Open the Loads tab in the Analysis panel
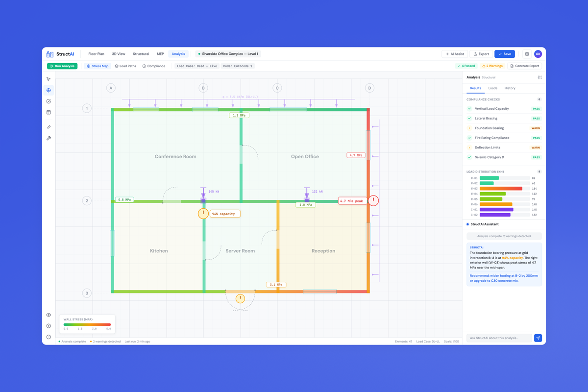This screenshot has width=588, height=392. pyautogui.click(x=493, y=88)
